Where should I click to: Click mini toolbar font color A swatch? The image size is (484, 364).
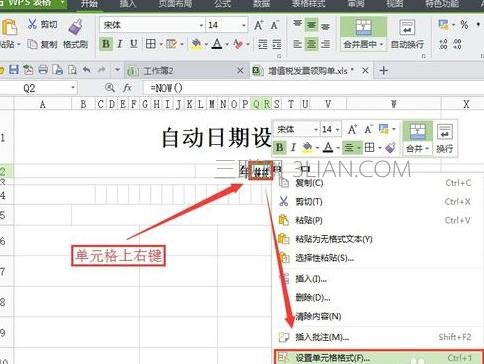point(328,147)
